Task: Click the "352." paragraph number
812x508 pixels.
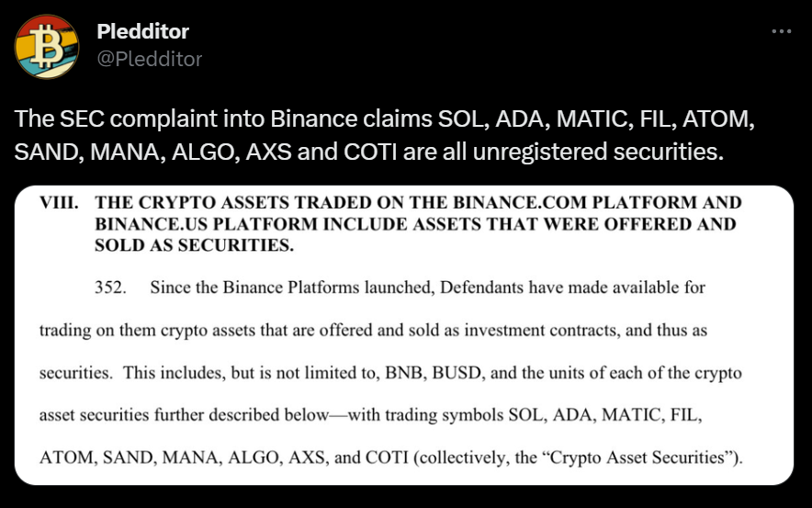Action: coord(110,288)
